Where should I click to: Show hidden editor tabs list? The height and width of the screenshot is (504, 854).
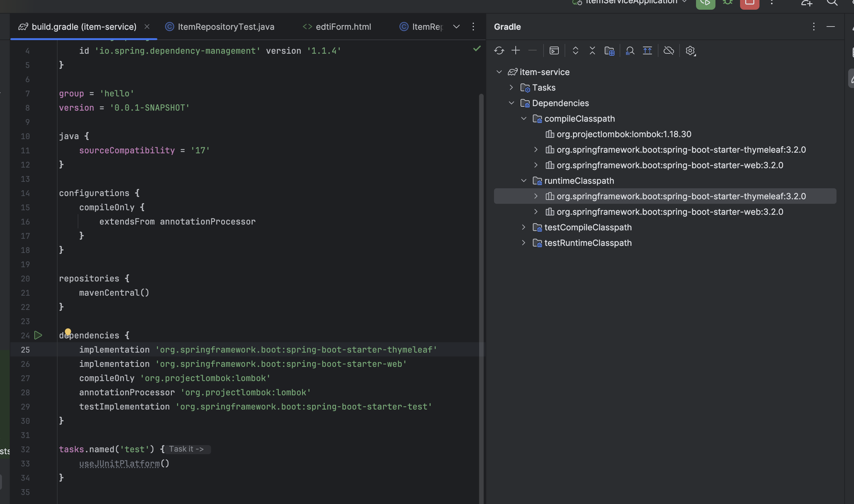pyautogui.click(x=456, y=27)
